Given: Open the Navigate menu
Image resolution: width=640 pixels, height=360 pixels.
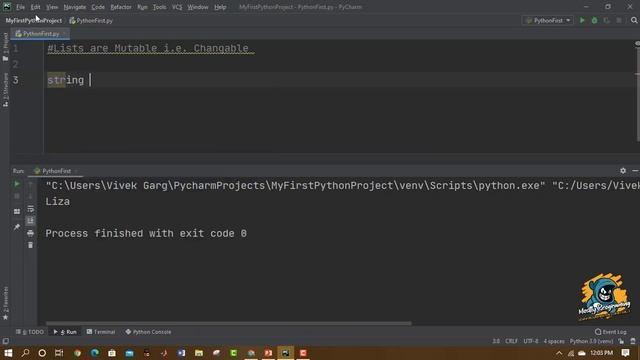Looking at the screenshot, I should pyautogui.click(x=75, y=7).
